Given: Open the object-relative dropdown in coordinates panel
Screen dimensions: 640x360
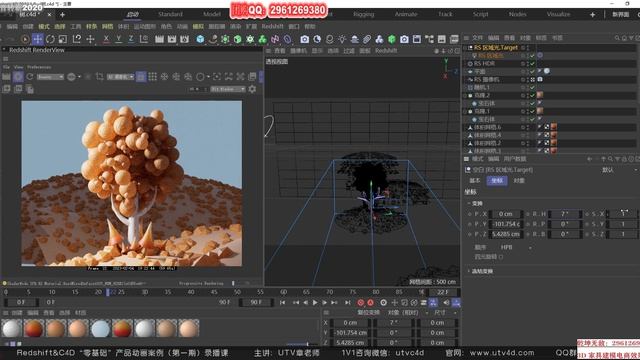Looking at the screenshot, I should click(x=407, y=313).
